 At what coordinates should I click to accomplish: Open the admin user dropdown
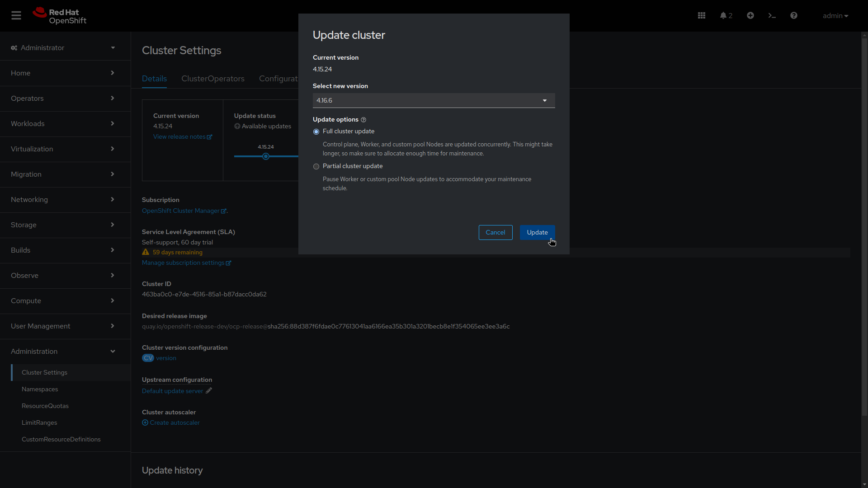835,16
